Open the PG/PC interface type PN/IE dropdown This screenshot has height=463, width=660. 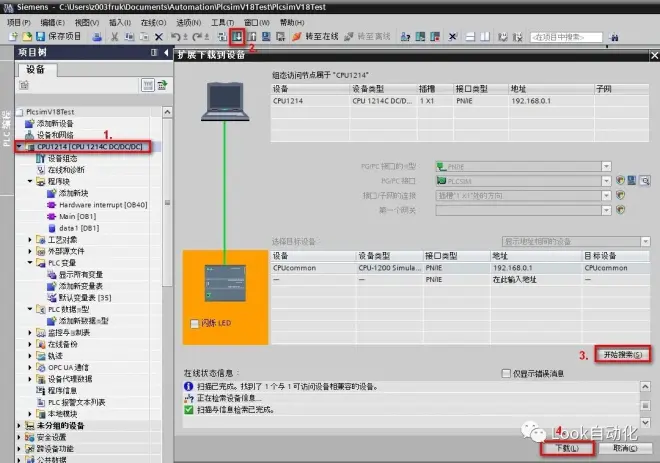tap(606, 167)
